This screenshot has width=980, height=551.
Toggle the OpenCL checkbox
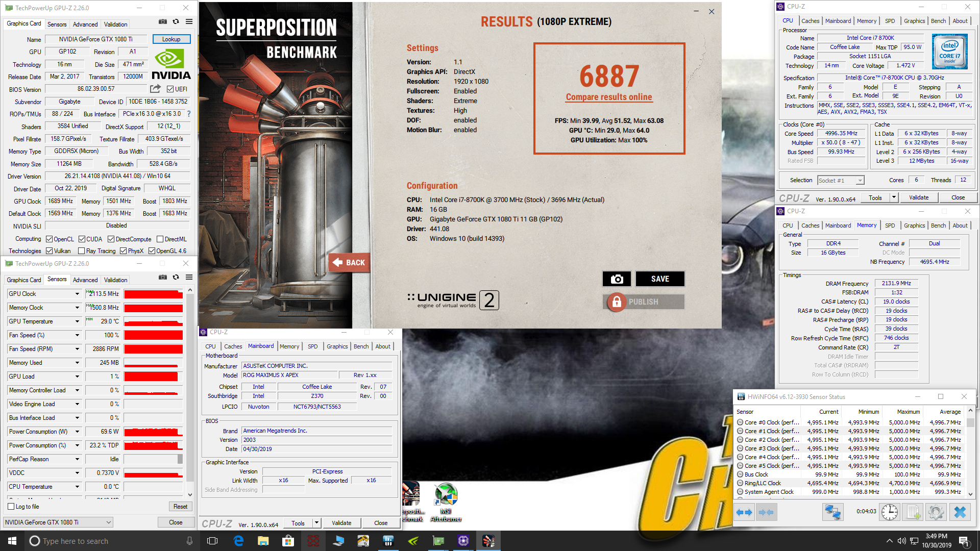(50, 239)
